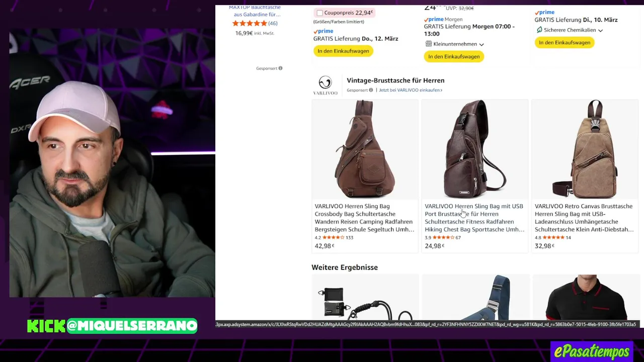Click info icon next to VARLIVOO Gesponsert label

pos(371,90)
